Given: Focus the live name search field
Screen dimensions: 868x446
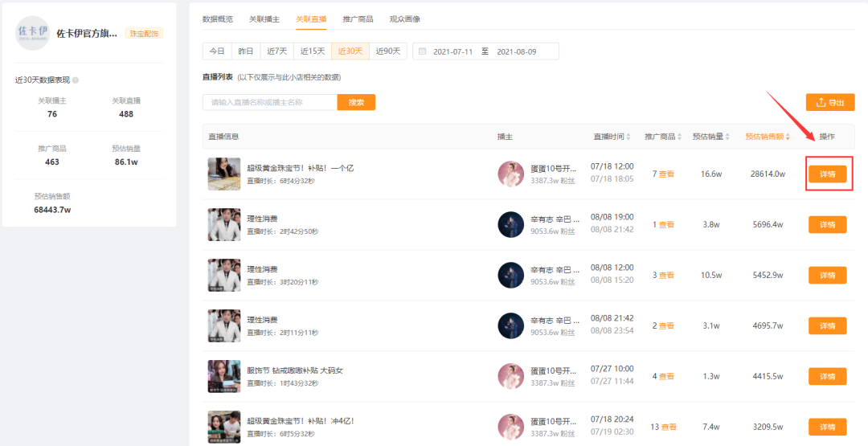Looking at the screenshot, I should pos(270,102).
